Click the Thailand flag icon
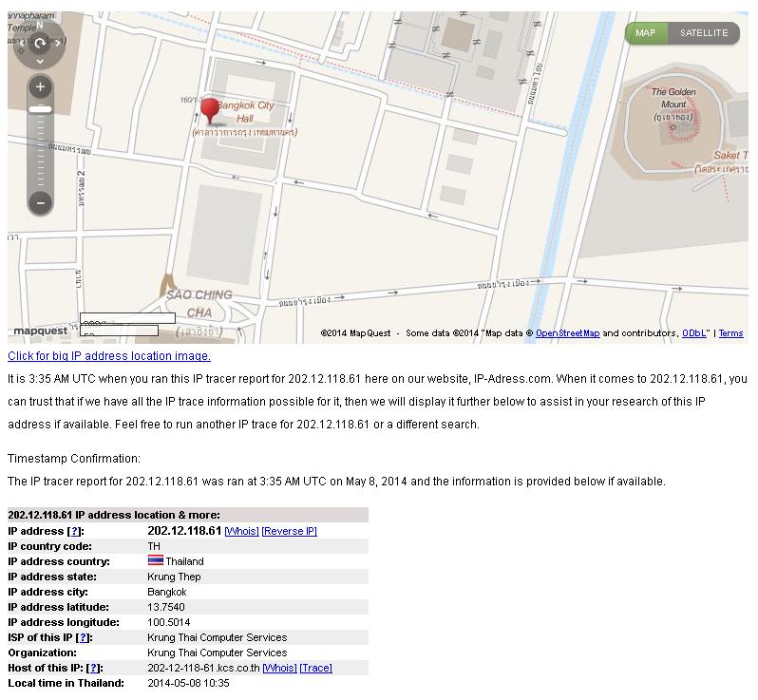758x700 pixels. pyautogui.click(x=156, y=560)
